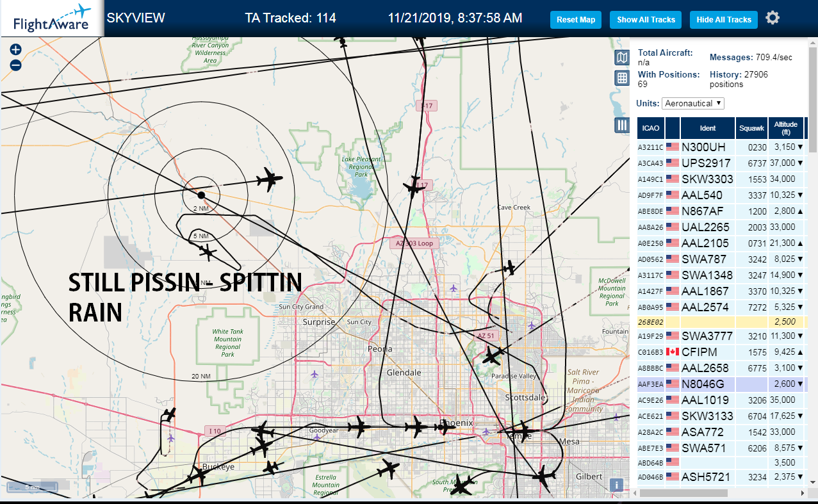
Task: Select the SWA1348 flight row
Action: click(x=722, y=275)
